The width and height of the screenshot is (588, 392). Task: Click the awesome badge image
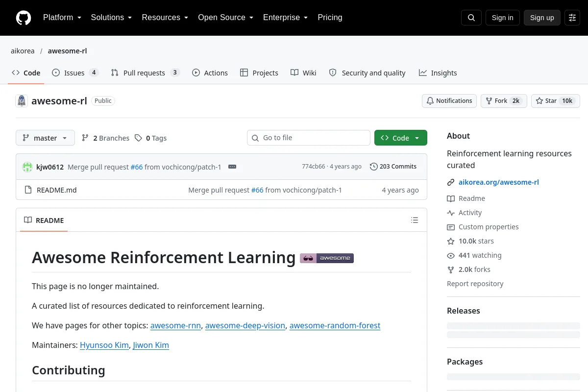click(327, 258)
